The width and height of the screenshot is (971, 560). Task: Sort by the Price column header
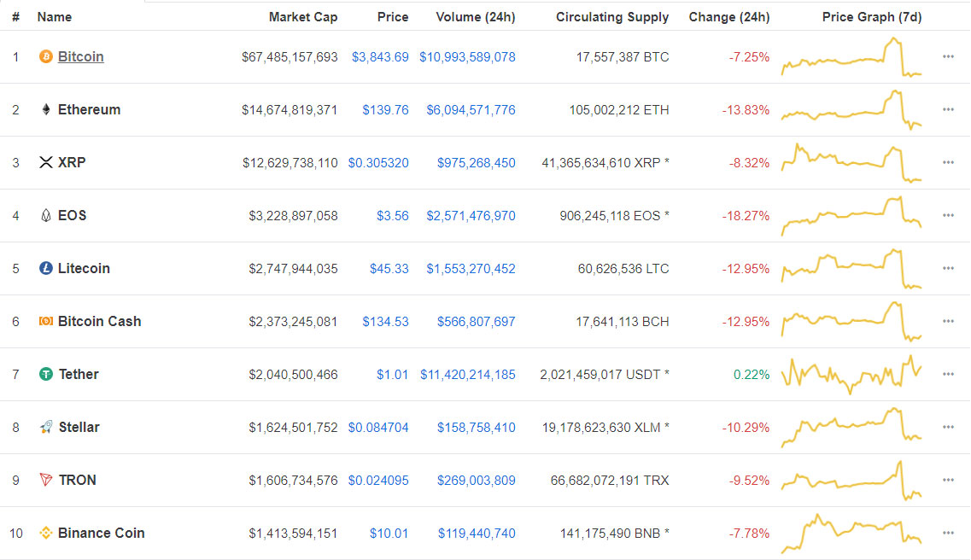coord(393,17)
